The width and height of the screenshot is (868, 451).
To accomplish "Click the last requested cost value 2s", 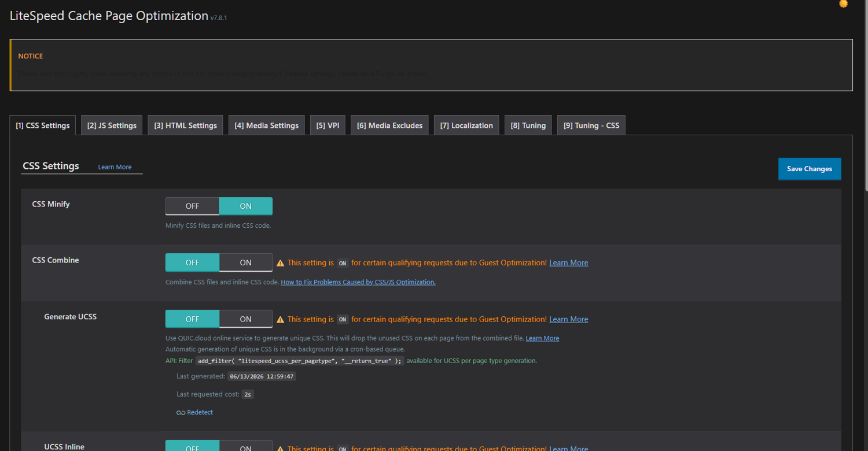I will (248, 394).
